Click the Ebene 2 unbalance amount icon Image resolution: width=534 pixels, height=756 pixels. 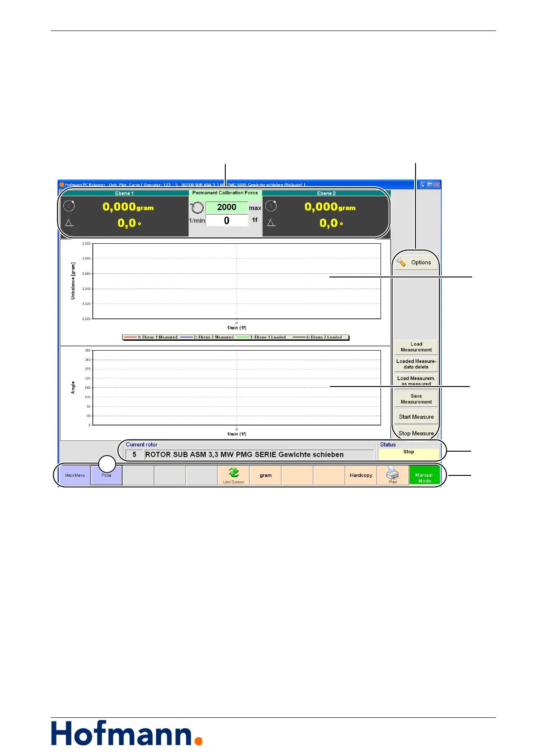point(271,206)
